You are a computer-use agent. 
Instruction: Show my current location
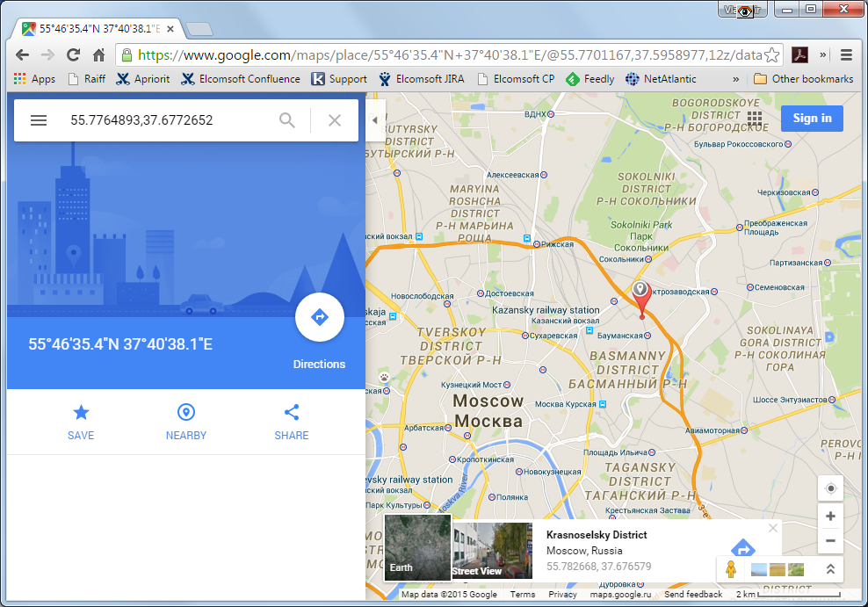pos(830,488)
